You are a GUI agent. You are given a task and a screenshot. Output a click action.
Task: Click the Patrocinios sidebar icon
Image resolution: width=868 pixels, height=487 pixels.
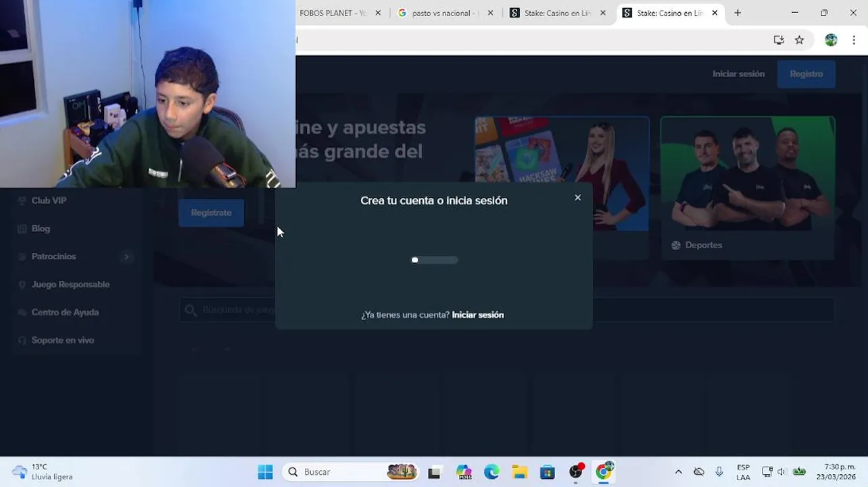coord(22,256)
